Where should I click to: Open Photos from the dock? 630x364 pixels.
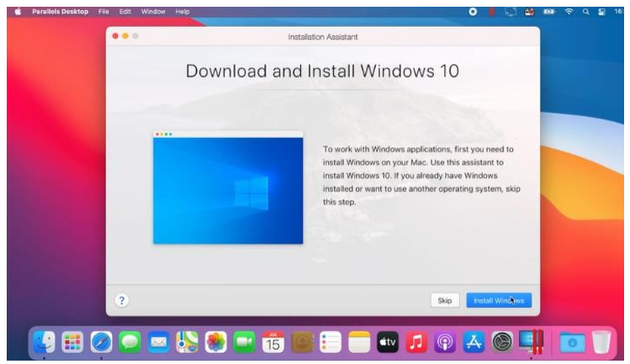[216, 342]
